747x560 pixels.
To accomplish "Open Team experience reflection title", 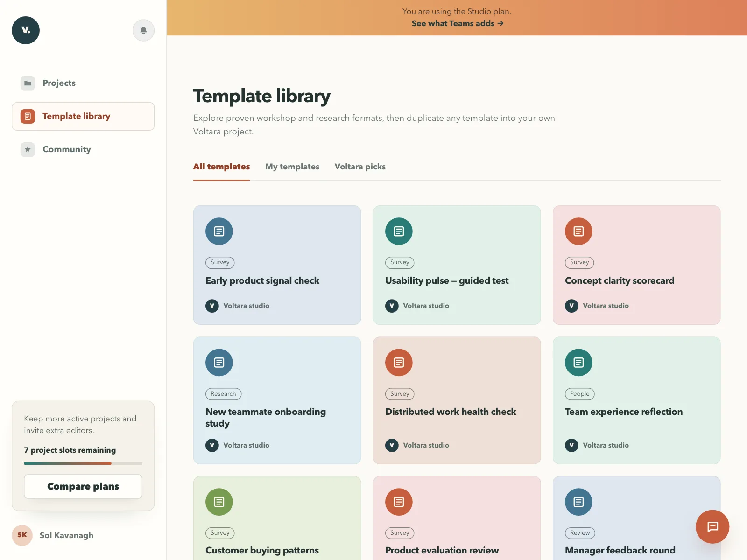I will pos(624,412).
